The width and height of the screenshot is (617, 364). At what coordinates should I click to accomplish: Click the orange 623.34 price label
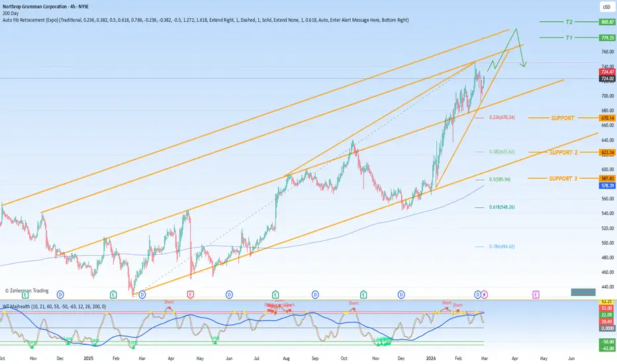(x=607, y=152)
